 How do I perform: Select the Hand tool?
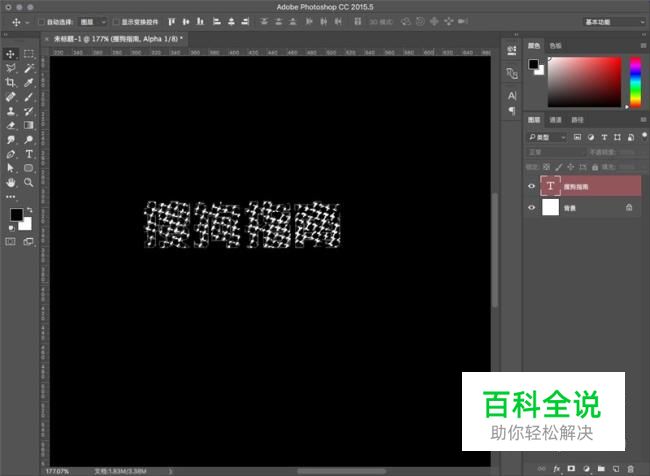(10, 182)
